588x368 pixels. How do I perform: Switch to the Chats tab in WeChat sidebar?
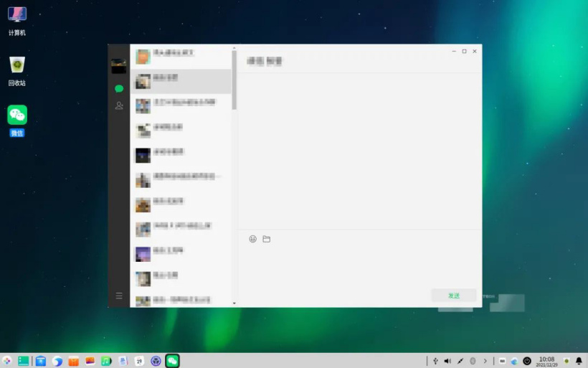click(119, 89)
